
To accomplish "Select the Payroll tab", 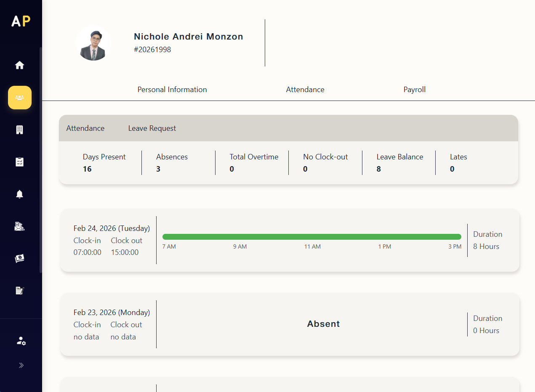I will 414,90.
